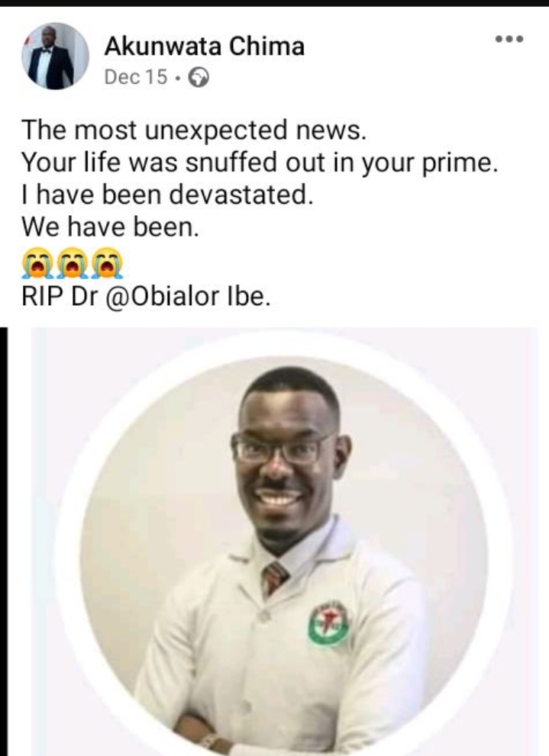Screen dimensions: 549x756
Task: Click the green-red badge on lab coat
Action: [328, 623]
